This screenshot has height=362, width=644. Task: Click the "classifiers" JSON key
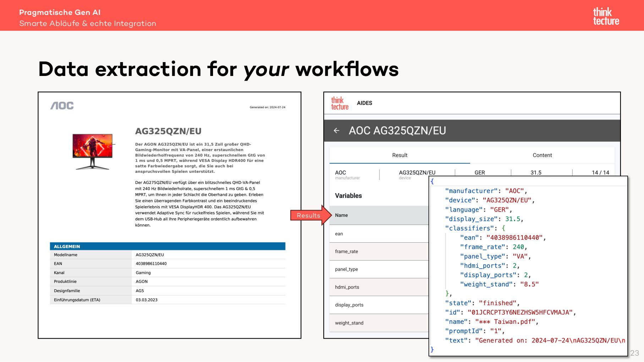point(469,228)
